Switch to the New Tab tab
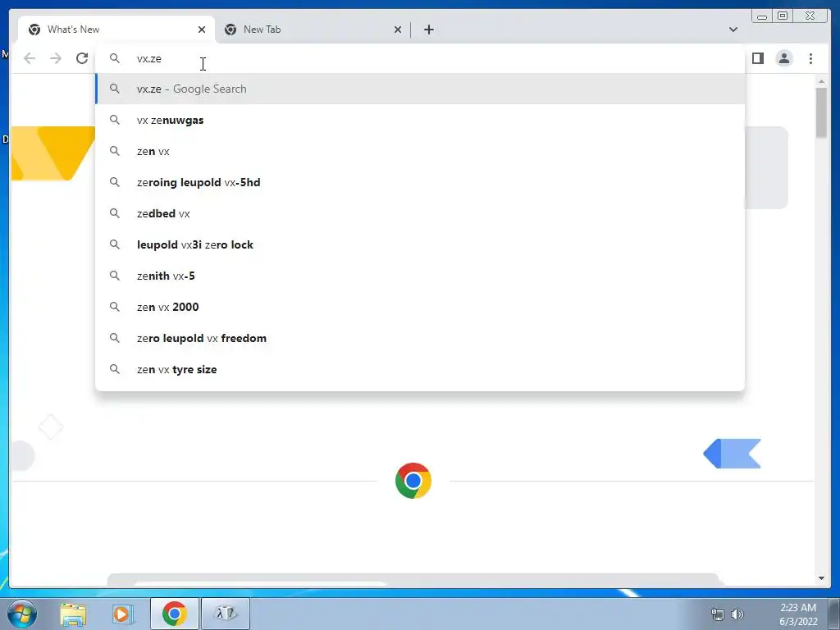 click(313, 30)
